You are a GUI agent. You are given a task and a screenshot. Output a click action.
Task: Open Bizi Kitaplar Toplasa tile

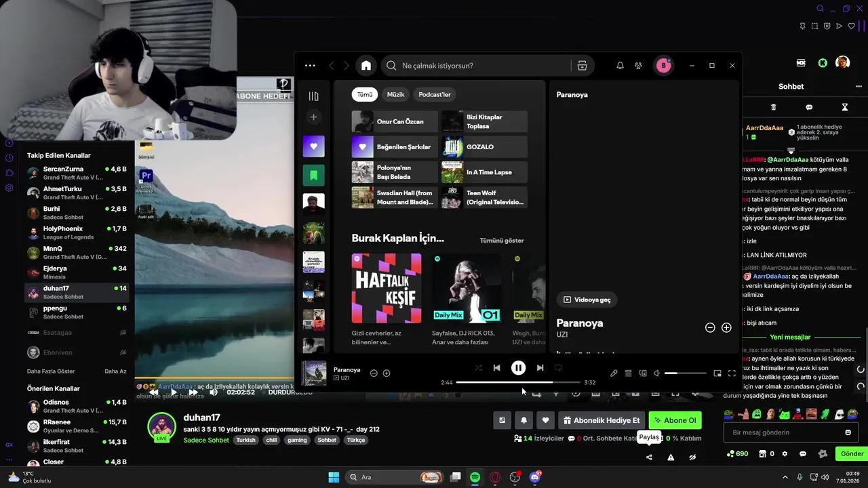pos(484,121)
